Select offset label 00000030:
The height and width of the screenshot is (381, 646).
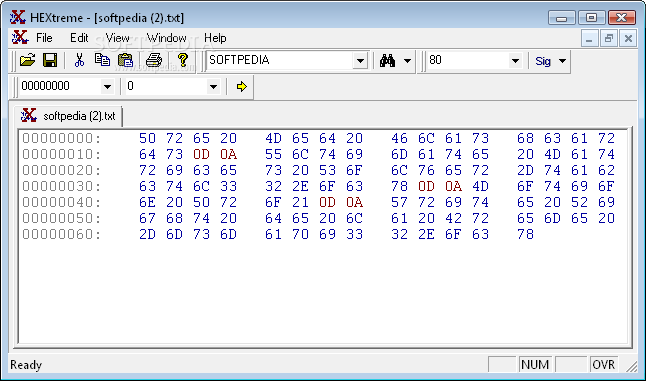61,187
